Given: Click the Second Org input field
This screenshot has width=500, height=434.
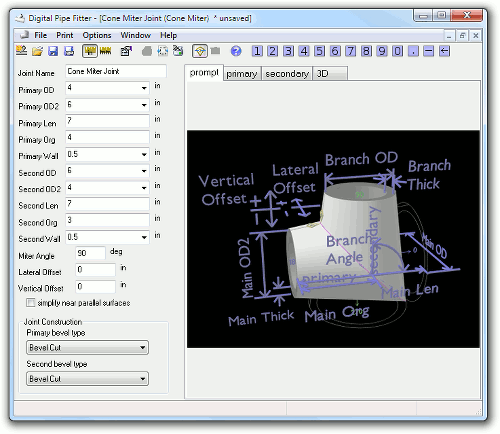Looking at the screenshot, I should (x=107, y=220).
